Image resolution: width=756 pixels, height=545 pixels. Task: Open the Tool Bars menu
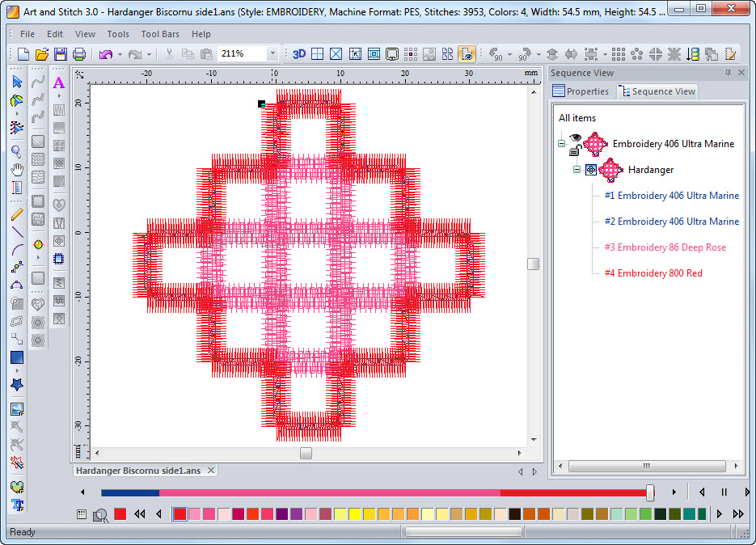click(161, 34)
